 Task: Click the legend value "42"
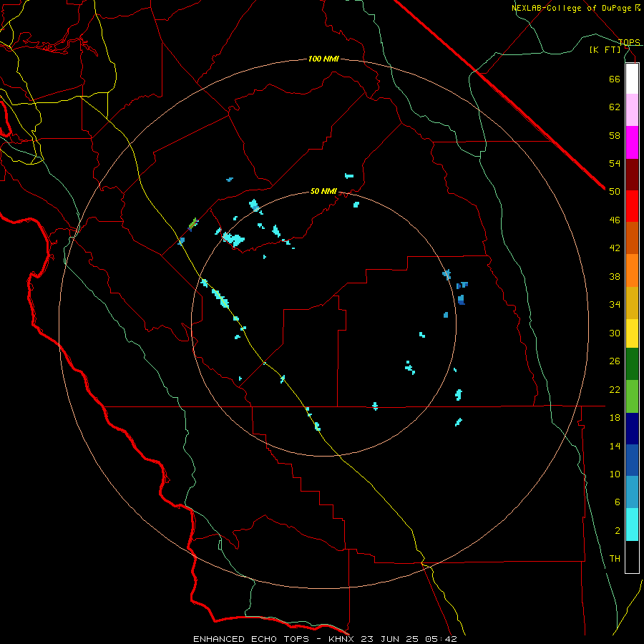pyautogui.click(x=615, y=248)
